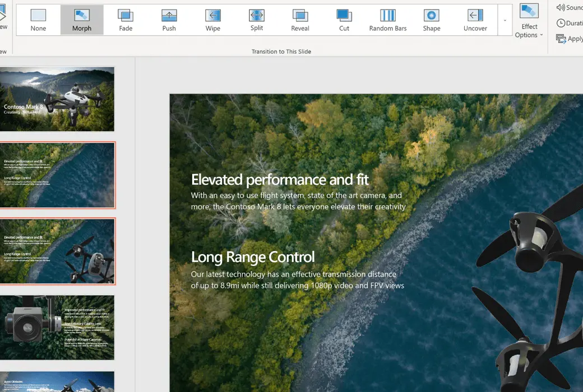Select the shoreline slide thumbnail with drone
The width and height of the screenshot is (583, 392).
57,251
